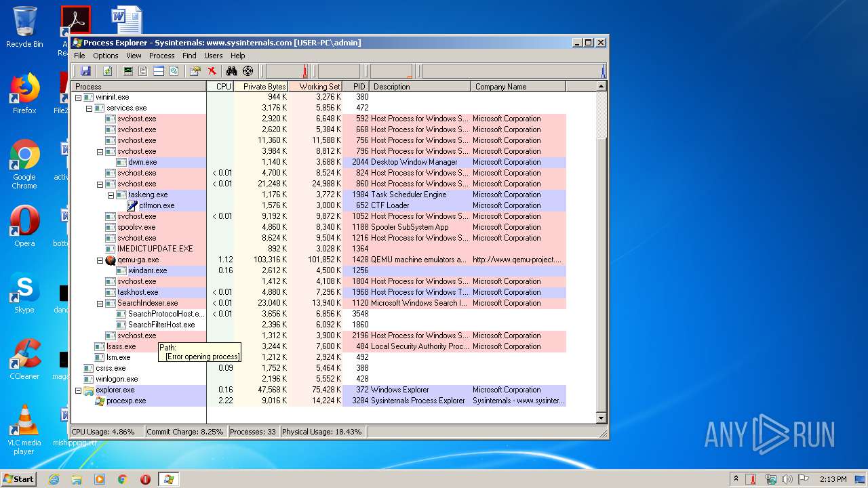Open the Help menu
Viewport: 868px width, 488px height.
click(x=238, y=56)
